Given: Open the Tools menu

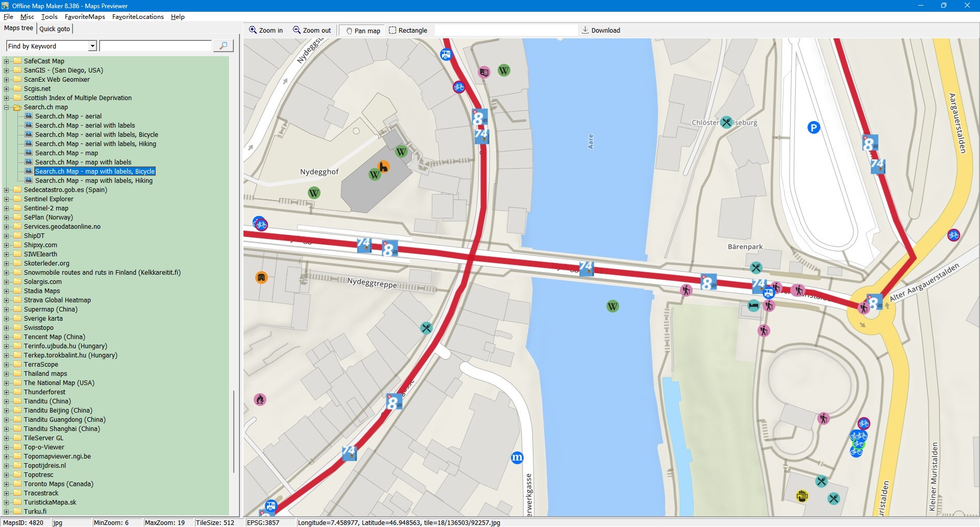Looking at the screenshot, I should pyautogui.click(x=49, y=17).
